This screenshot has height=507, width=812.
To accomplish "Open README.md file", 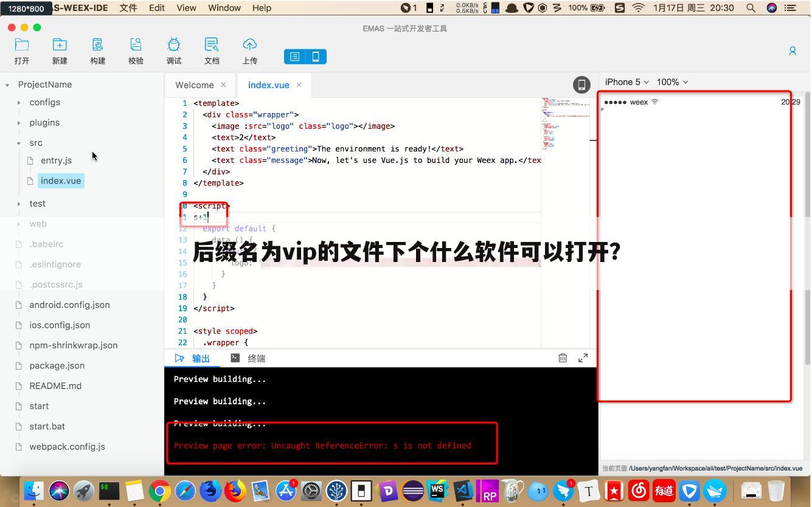I will (x=55, y=386).
